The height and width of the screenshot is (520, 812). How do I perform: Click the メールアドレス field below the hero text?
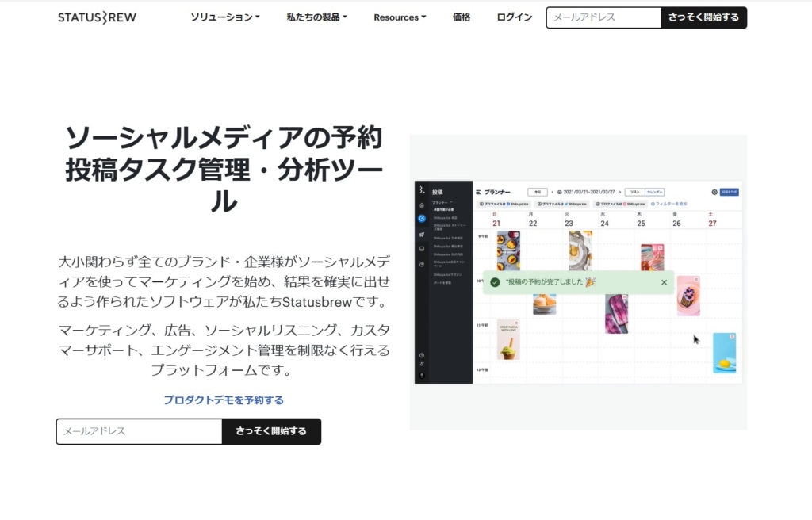click(139, 431)
